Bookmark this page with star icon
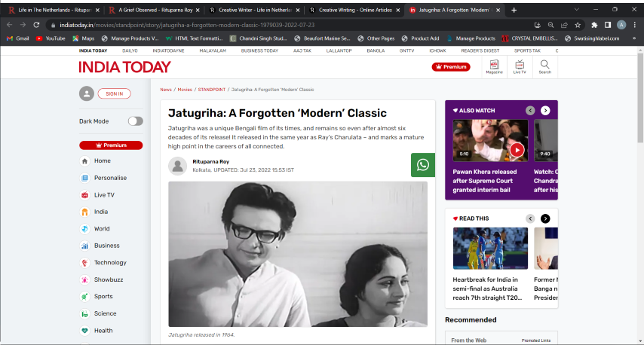 (578, 25)
